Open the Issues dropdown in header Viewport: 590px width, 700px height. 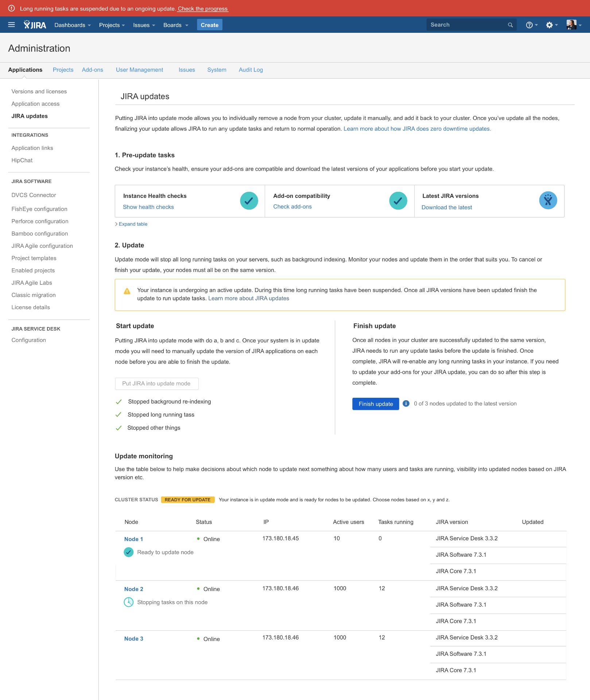coord(144,25)
